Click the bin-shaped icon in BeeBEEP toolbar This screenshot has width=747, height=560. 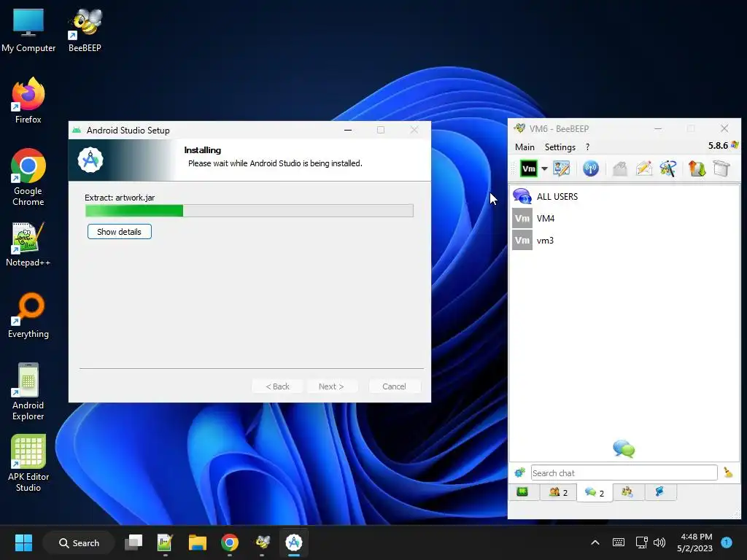point(721,168)
